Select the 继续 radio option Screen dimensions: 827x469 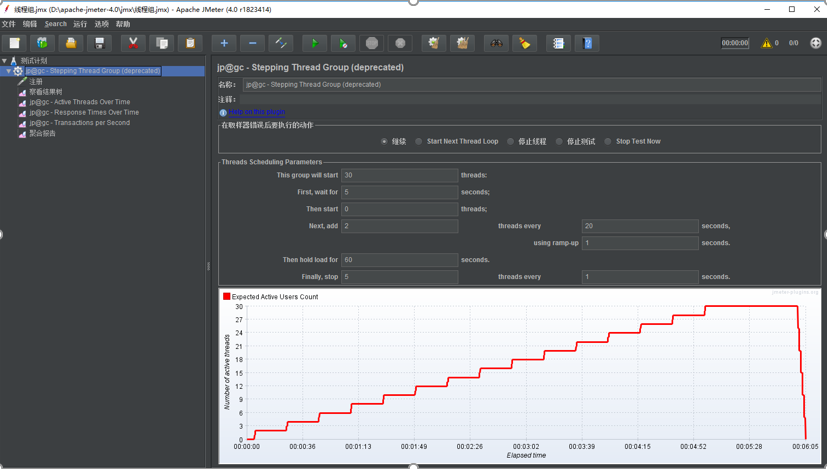384,141
